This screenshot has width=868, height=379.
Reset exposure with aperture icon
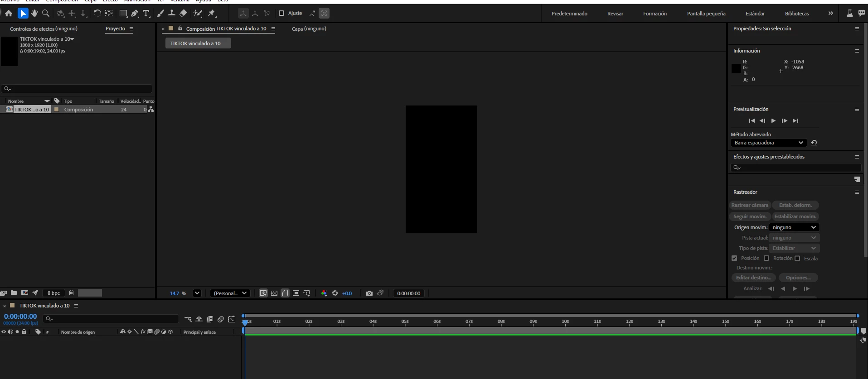(x=335, y=293)
